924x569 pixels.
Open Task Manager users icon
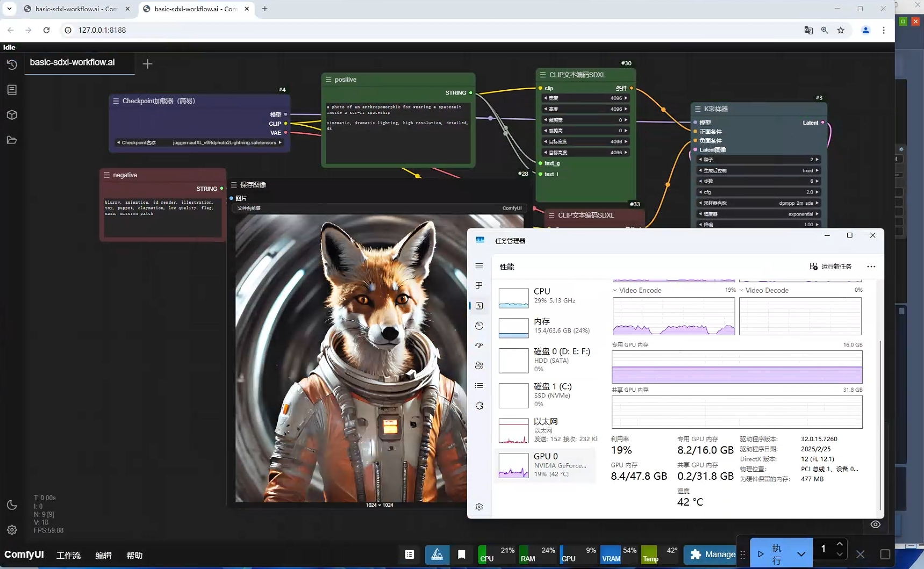(x=479, y=365)
